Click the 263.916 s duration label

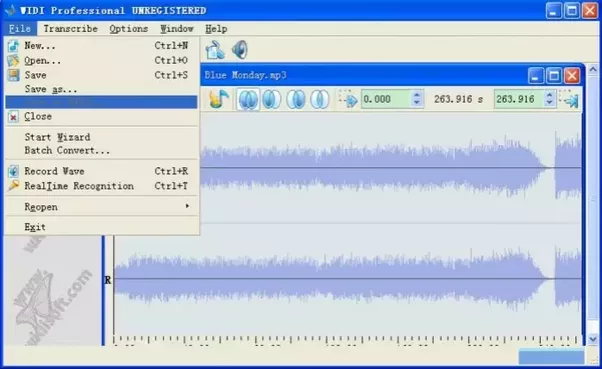click(458, 99)
